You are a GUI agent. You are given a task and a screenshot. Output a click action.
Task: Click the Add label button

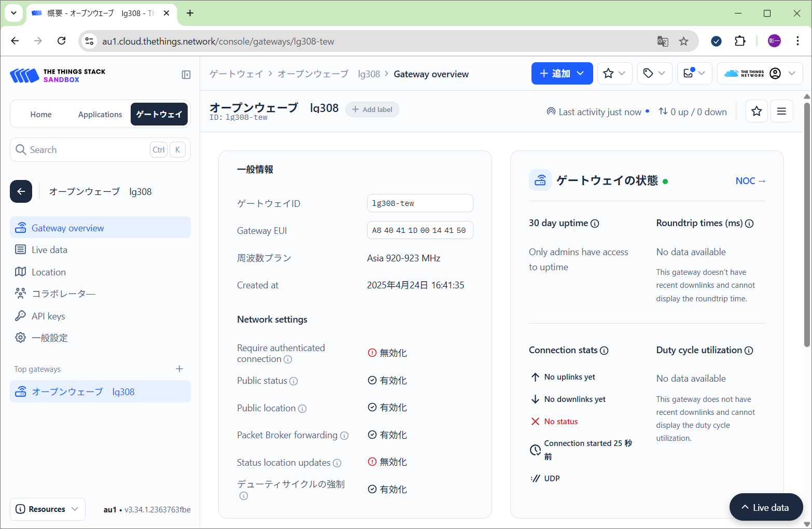tap(372, 109)
